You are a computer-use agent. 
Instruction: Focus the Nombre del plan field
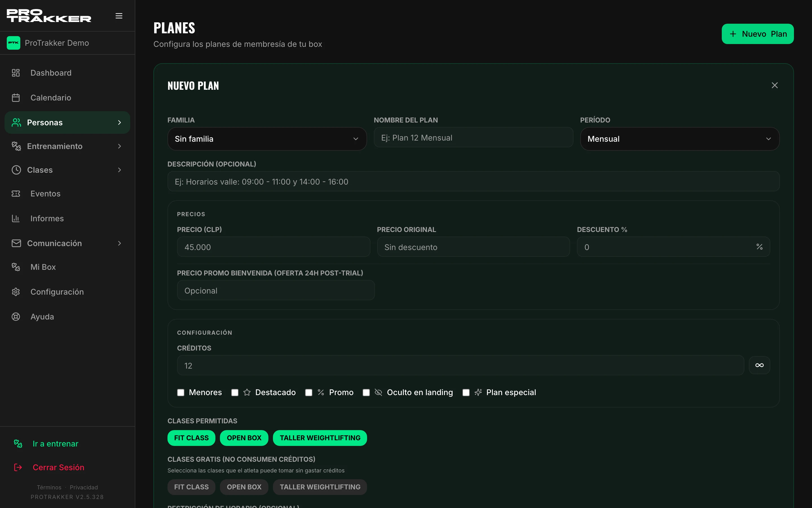(x=473, y=138)
